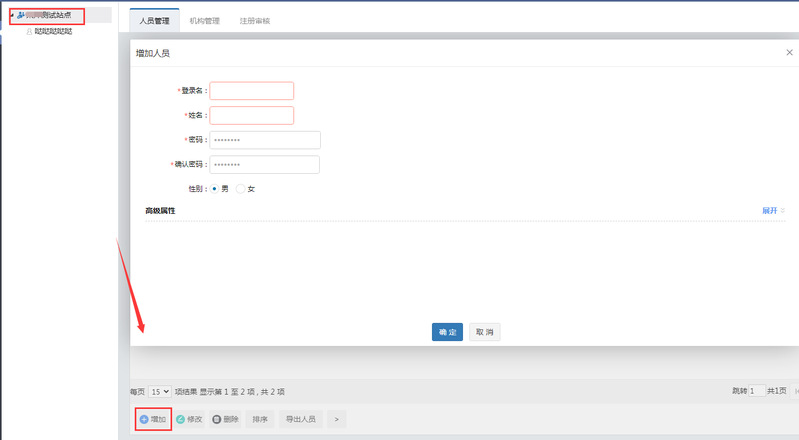Click the 删除 (delete) icon
799x440 pixels.
point(217,419)
